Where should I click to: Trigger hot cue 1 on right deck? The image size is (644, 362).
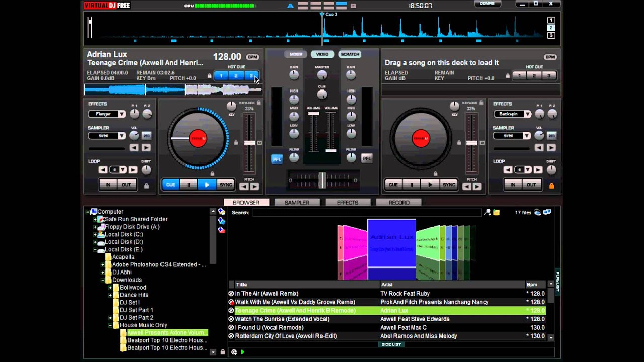click(519, 76)
